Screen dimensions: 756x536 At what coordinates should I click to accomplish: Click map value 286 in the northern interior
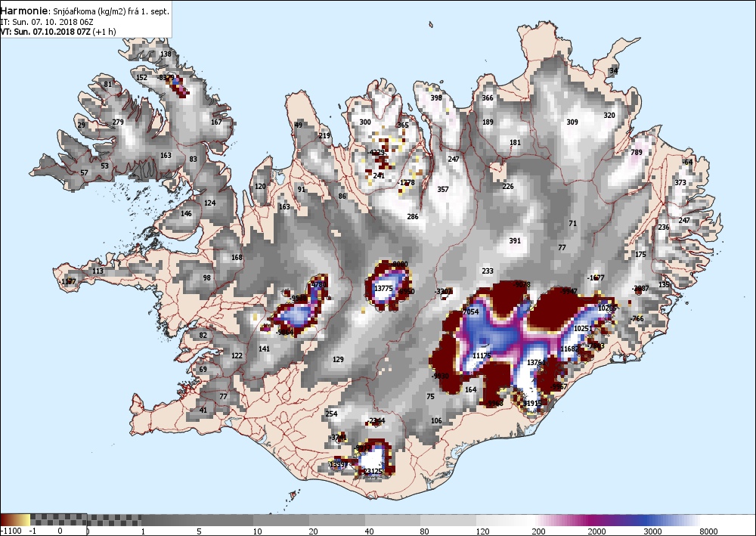click(413, 216)
